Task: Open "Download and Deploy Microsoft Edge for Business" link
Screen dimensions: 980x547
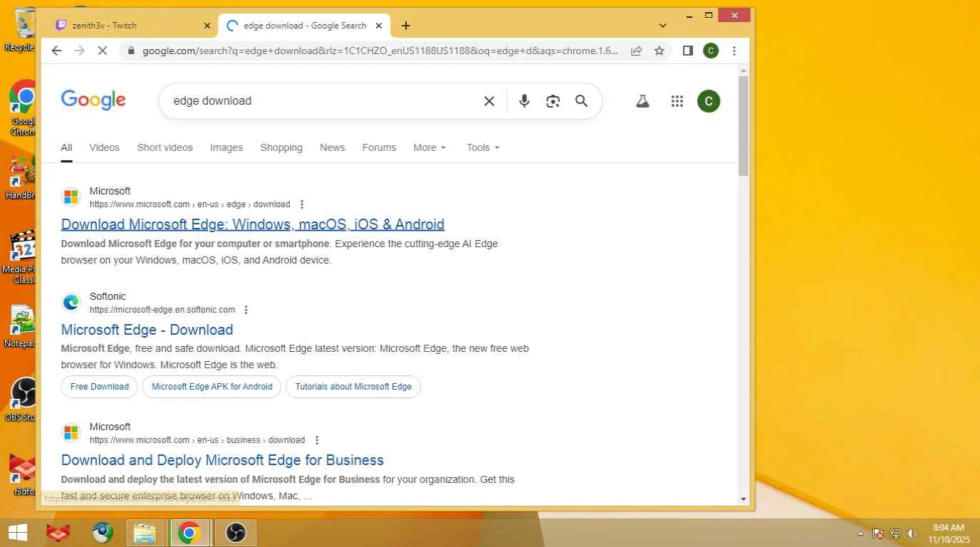Action: point(222,460)
